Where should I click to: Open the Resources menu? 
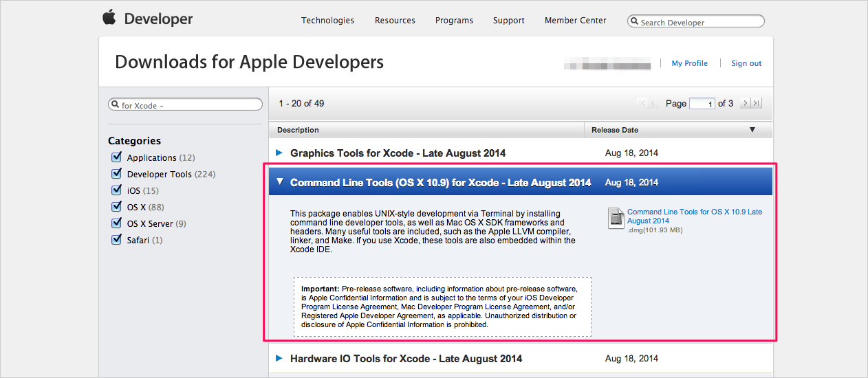click(395, 20)
